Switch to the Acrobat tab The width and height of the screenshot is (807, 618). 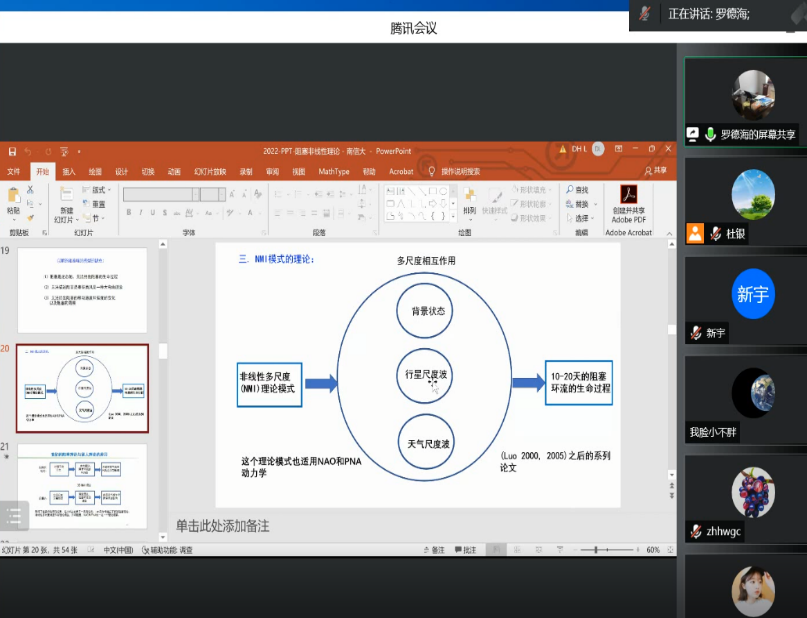pyautogui.click(x=401, y=171)
